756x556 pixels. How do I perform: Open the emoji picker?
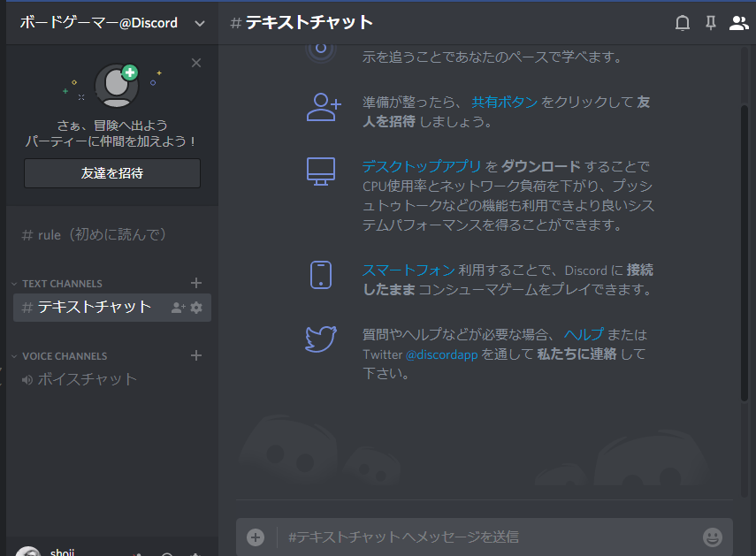click(713, 537)
